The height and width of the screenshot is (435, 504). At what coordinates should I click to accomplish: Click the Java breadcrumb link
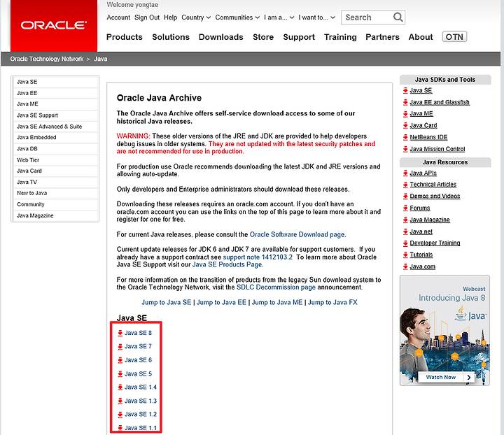pyautogui.click(x=101, y=59)
